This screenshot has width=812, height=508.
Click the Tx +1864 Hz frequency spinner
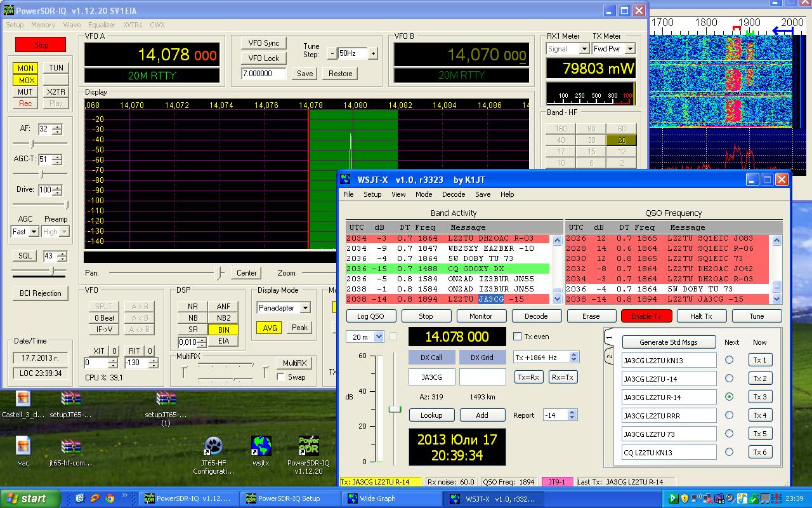tap(573, 357)
